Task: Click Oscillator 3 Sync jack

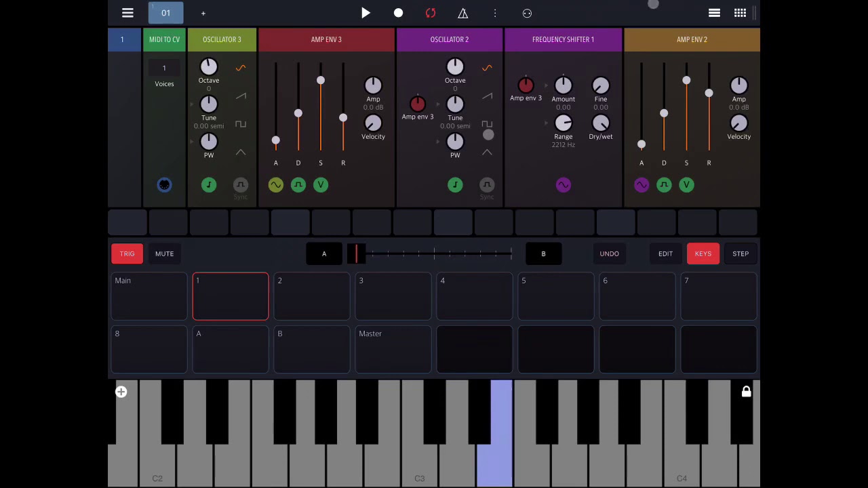Action: point(240,185)
